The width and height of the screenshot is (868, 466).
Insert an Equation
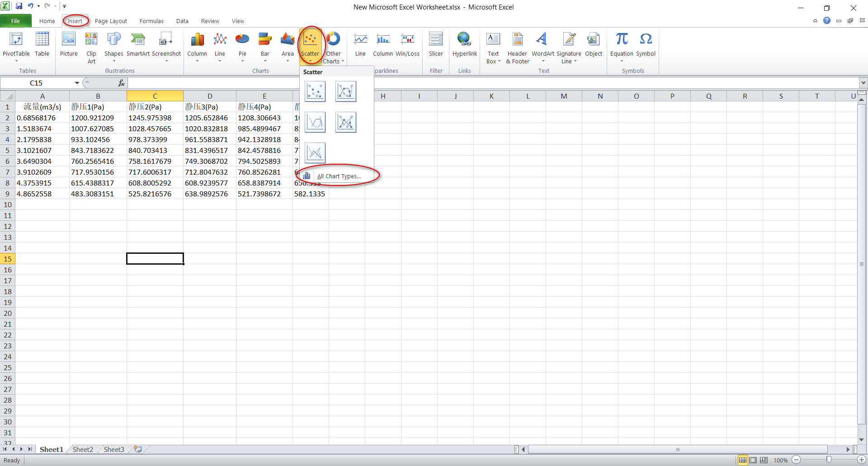click(x=621, y=45)
